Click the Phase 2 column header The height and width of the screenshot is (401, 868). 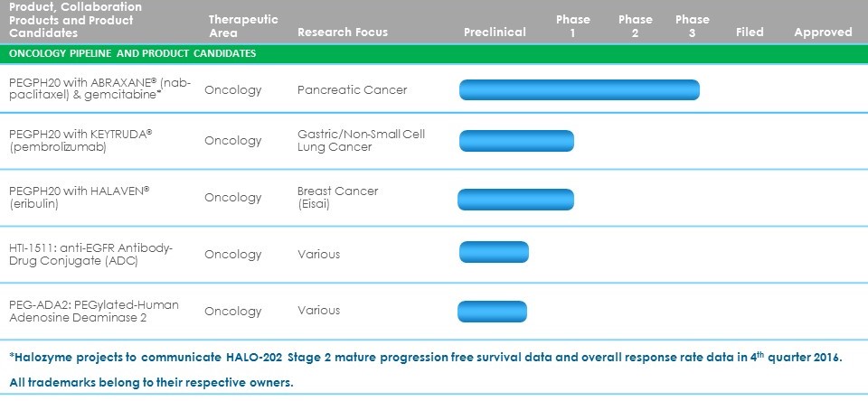(636, 25)
